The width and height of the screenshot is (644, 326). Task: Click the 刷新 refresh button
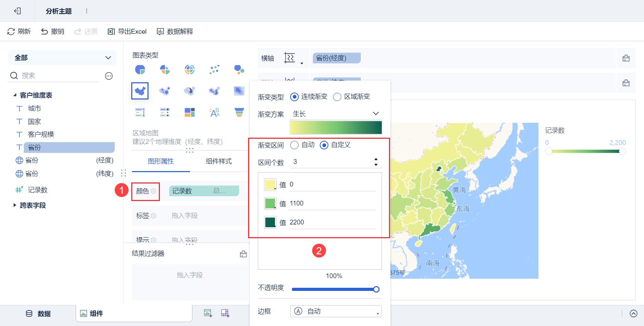(x=19, y=32)
